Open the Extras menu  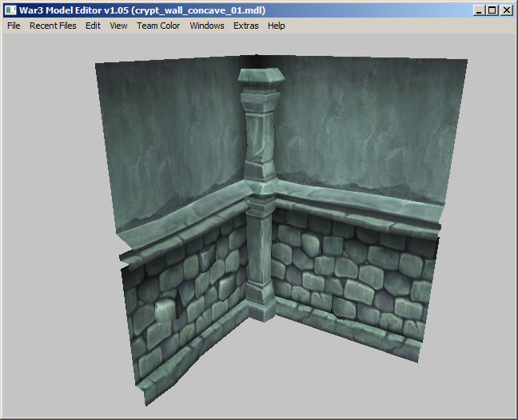[x=245, y=26]
